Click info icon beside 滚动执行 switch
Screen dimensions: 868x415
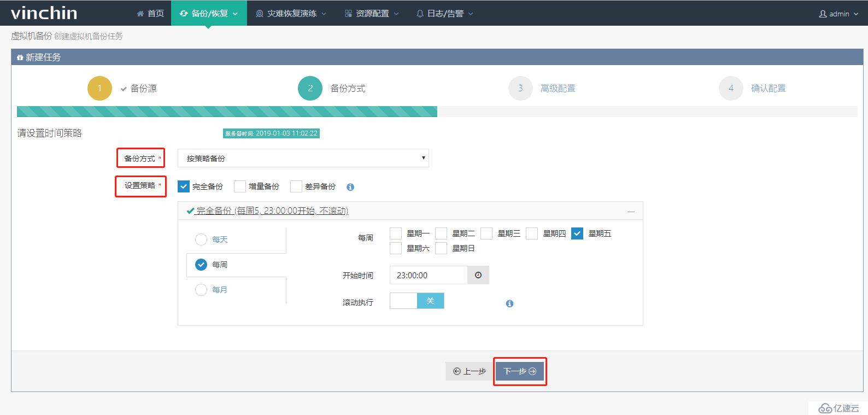click(509, 303)
